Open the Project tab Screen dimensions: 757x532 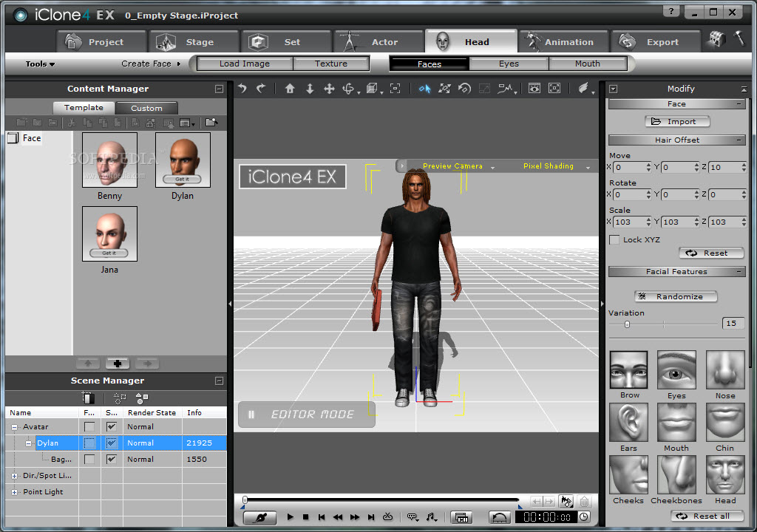pyautogui.click(x=101, y=41)
